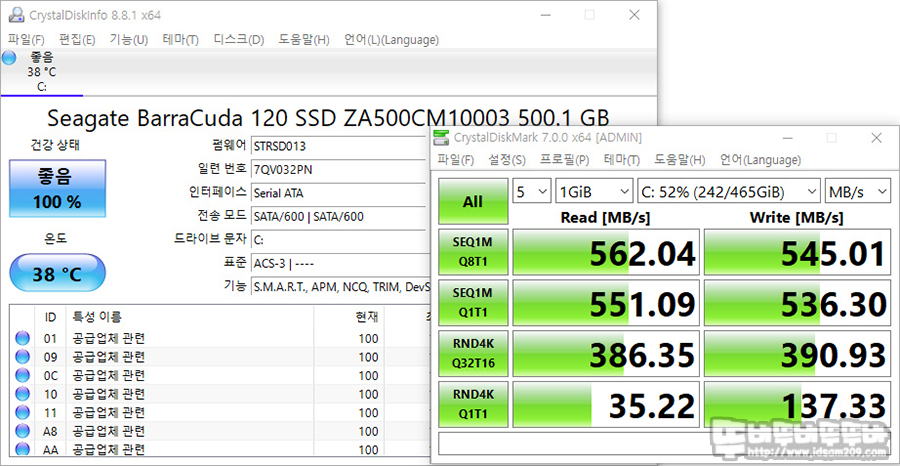Select the C: disk tab at top

tap(42, 72)
